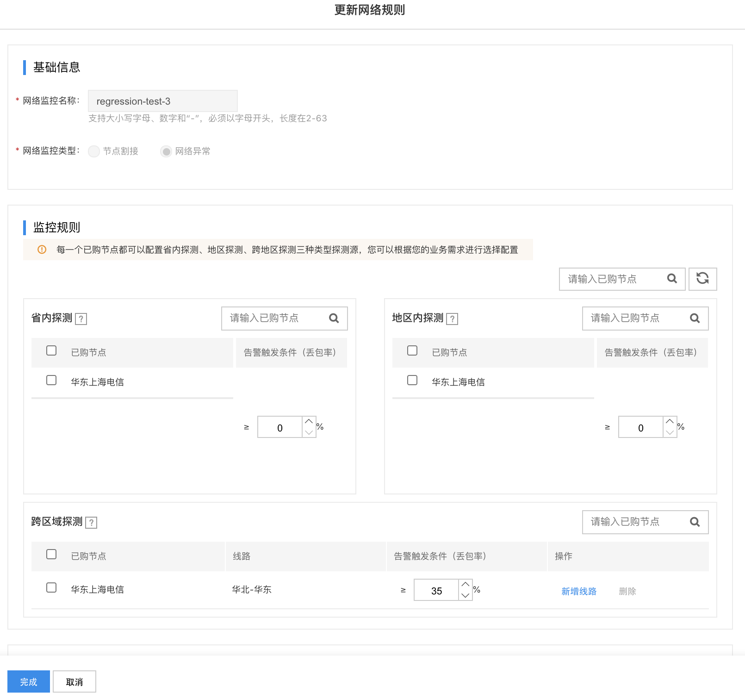
Task: Click the 基础信息 section heading
Action: [56, 68]
